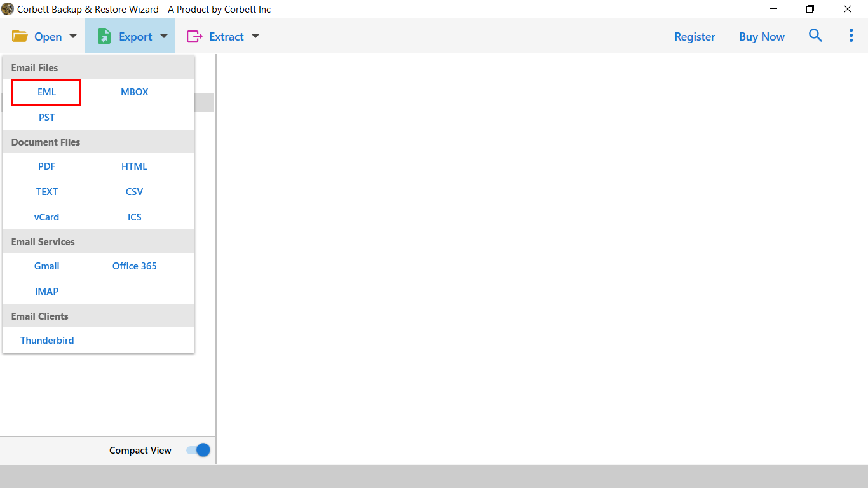Click the Email Services section header
The width and height of the screenshot is (868, 488).
[x=98, y=241]
